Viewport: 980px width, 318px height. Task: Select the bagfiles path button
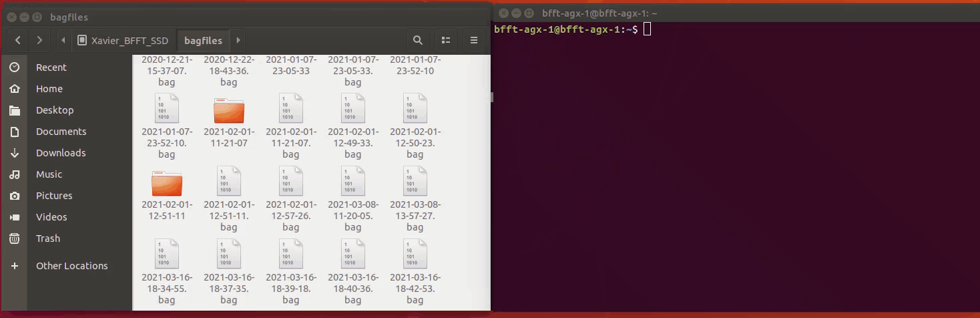click(x=203, y=40)
